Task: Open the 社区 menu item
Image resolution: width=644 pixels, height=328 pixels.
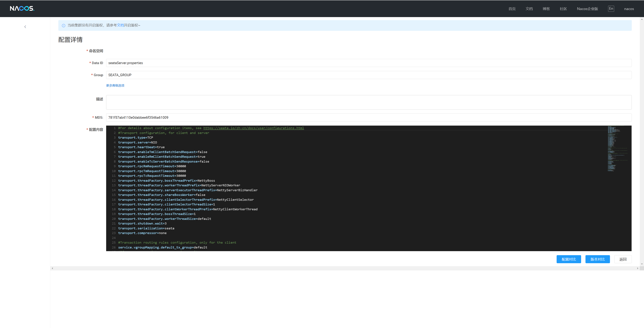Action: (563, 9)
